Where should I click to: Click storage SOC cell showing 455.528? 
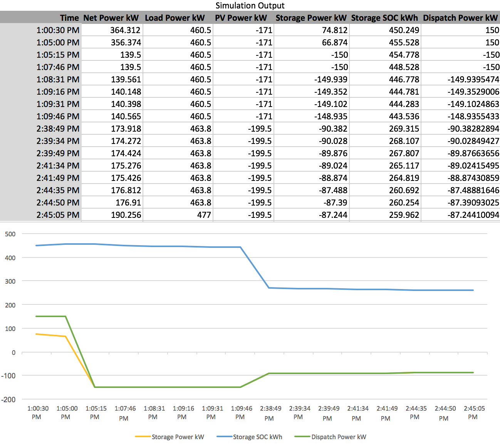[404, 42]
